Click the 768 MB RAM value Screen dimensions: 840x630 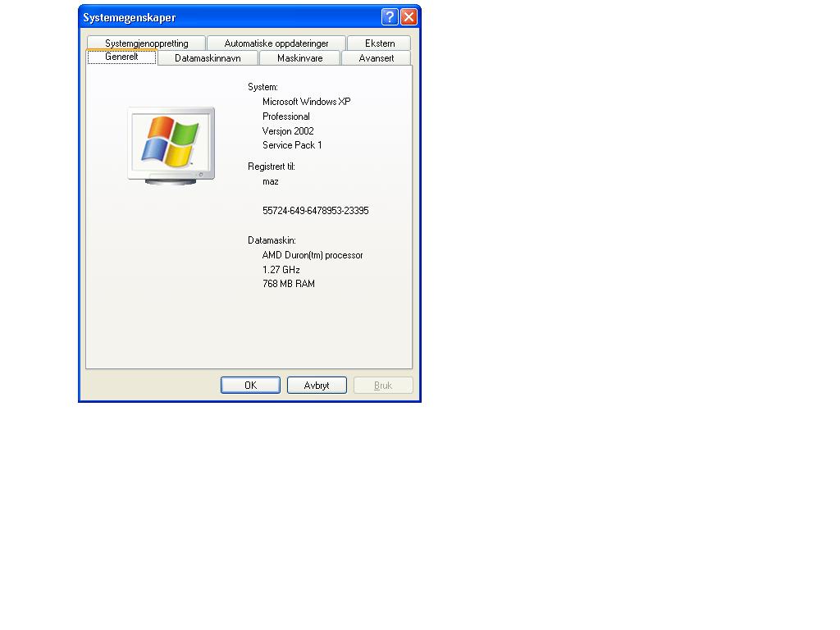[289, 284]
